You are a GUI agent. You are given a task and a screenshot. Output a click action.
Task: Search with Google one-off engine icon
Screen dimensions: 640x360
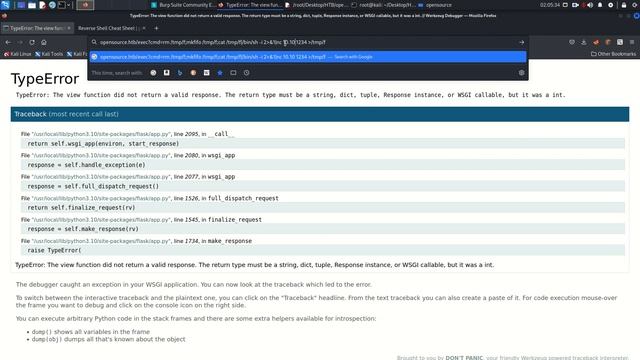tap(153, 73)
